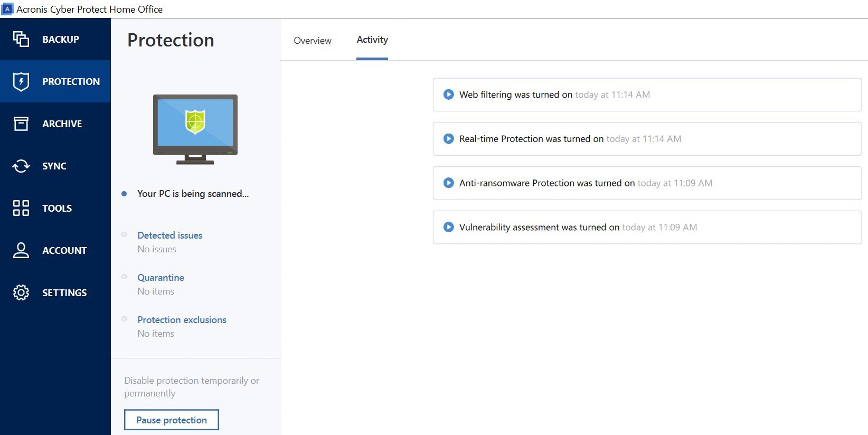Select the Activity tab

click(372, 40)
